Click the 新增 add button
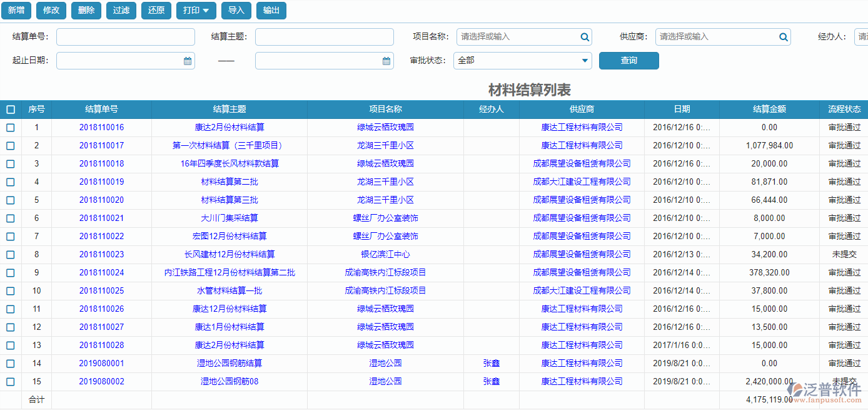The height and width of the screenshot is (410, 868). pos(16,11)
